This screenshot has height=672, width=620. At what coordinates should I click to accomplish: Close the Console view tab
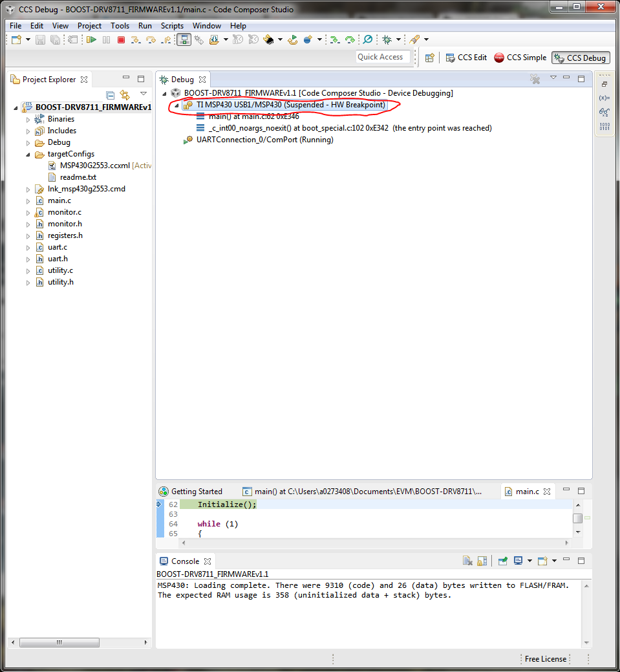point(208,561)
